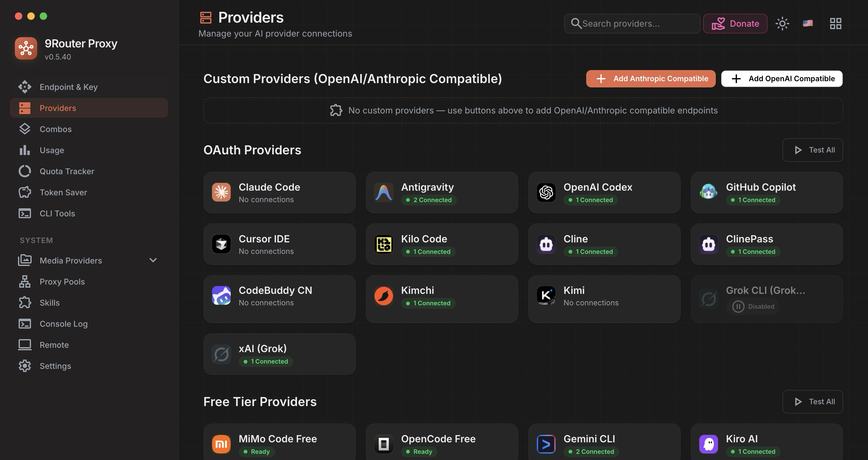Click the 9Router Proxy logo icon
The width and height of the screenshot is (868, 460).
(26, 48)
